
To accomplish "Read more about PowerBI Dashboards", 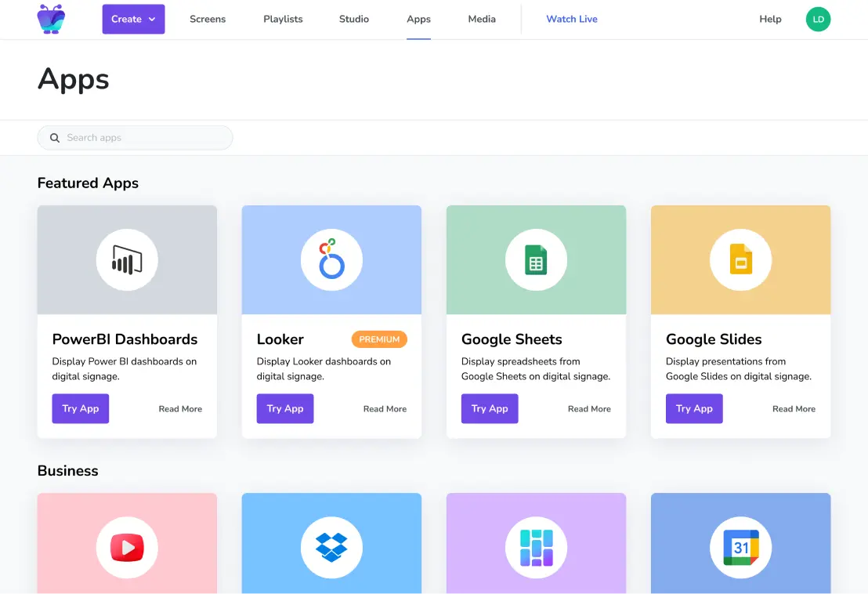I will pos(180,408).
